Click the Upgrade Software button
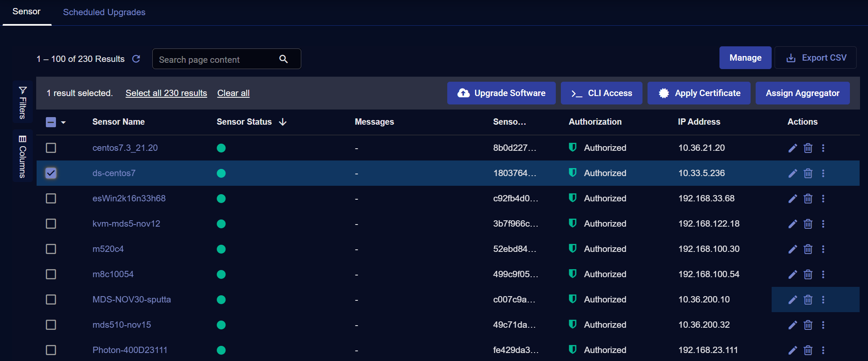Viewport: 868px width, 361px height. 501,93
